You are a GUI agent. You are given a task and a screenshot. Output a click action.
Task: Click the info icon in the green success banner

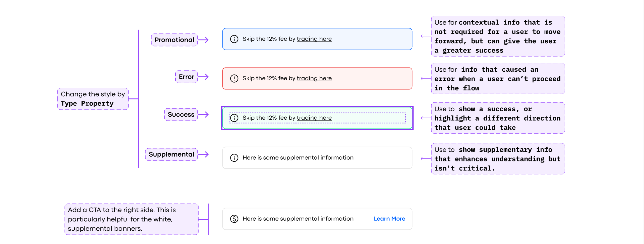234,118
